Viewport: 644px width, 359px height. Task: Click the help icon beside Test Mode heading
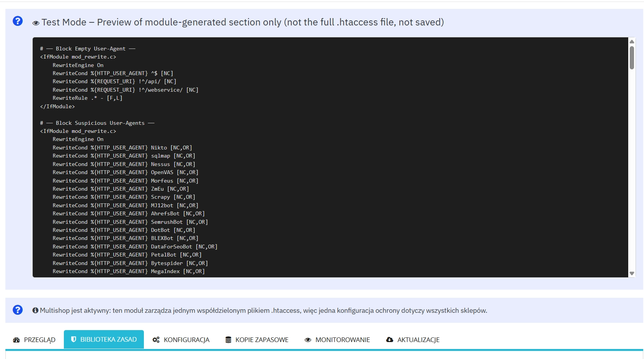[18, 21]
